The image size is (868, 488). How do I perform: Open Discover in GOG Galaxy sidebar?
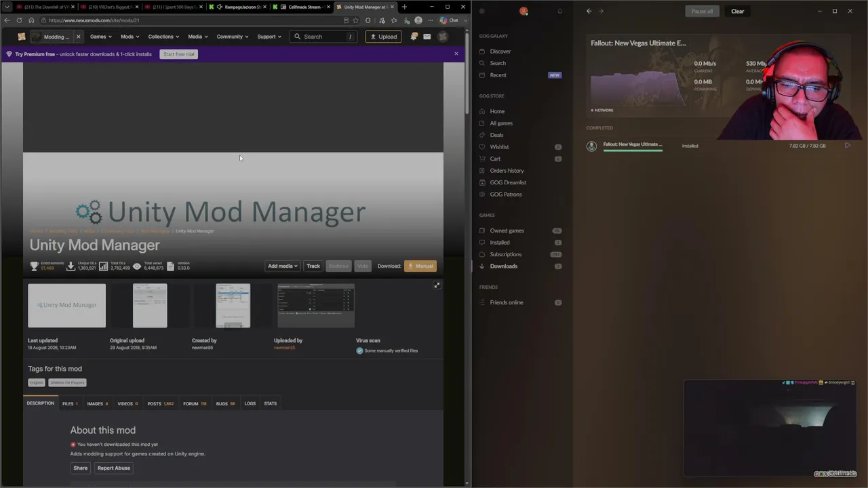click(500, 52)
